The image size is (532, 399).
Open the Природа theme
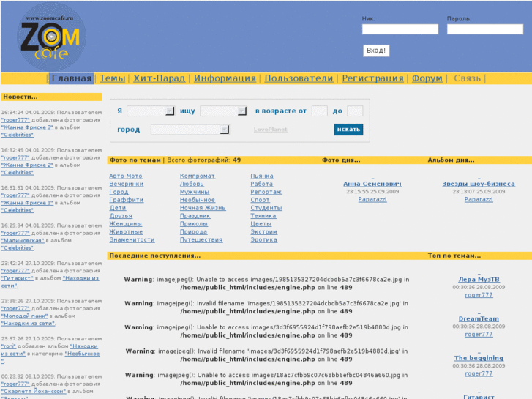(x=193, y=231)
